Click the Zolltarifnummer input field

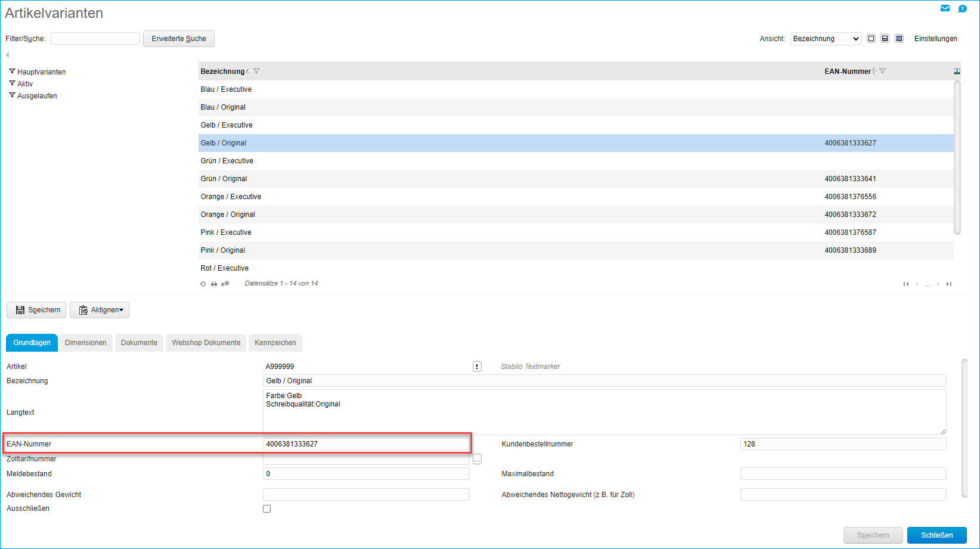(366, 459)
